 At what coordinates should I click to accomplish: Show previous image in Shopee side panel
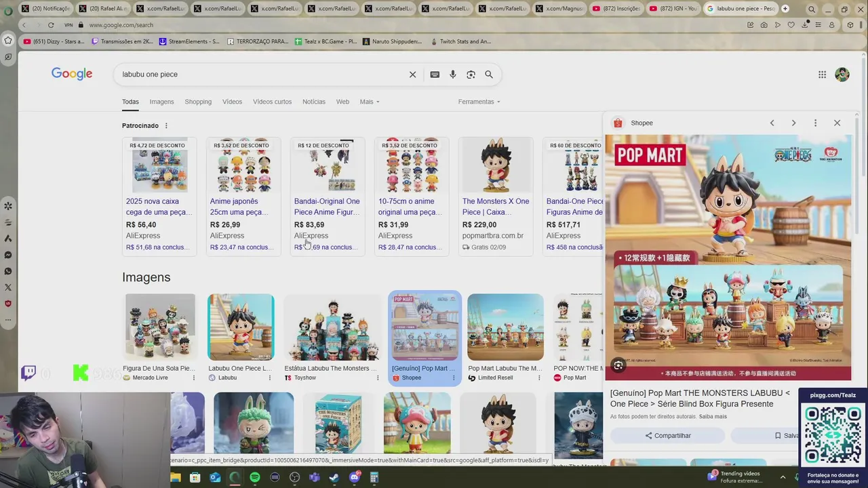pos(772,123)
